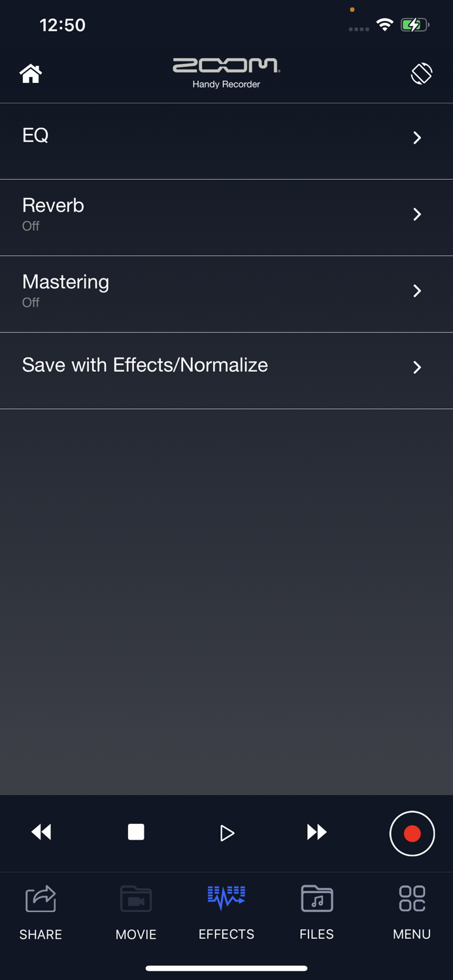Expand the Mastering settings
Viewport: 453px width, 980px height.
226,291
